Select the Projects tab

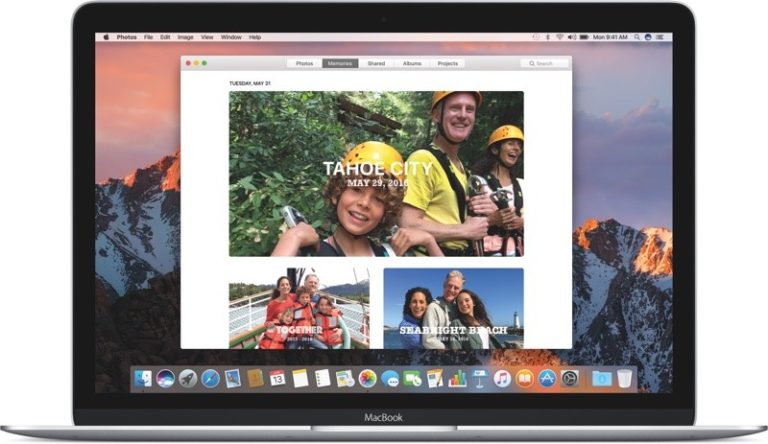click(x=447, y=63)
